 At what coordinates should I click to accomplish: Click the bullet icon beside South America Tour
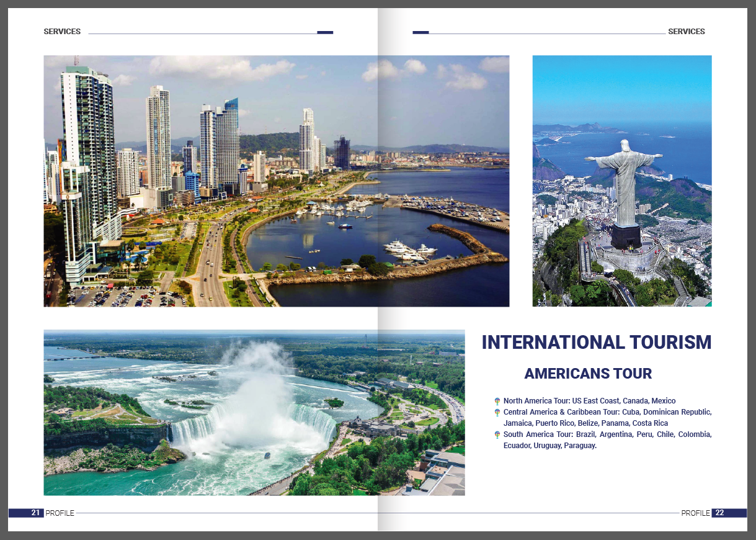click(x=497, y=434)
